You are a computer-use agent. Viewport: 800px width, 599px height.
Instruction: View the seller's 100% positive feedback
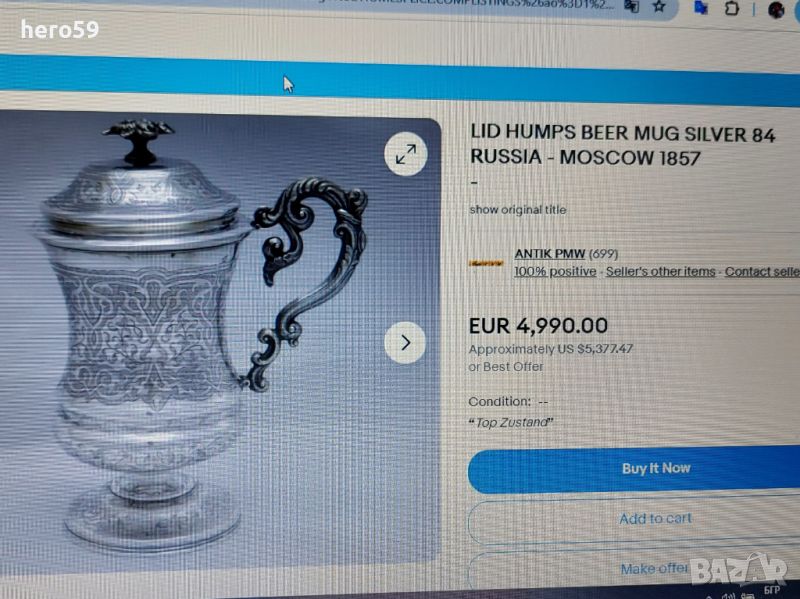(x=555, y=271)
